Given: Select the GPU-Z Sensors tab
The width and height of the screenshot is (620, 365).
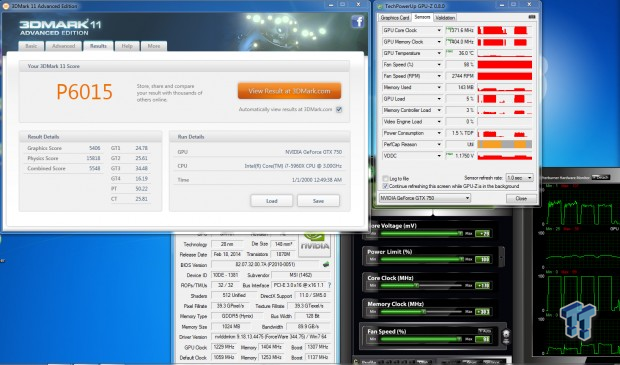Looking at the screenshot, I should (x=422, y=17).
